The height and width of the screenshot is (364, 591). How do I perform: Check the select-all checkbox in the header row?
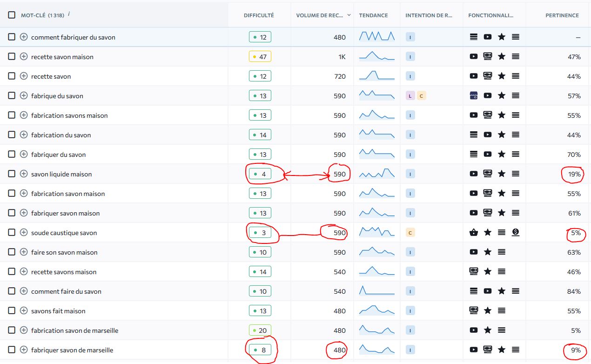click(x=12, y=14)
